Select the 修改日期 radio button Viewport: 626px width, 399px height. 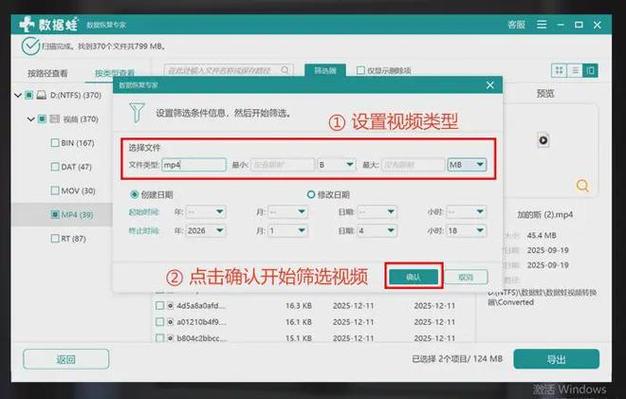coord(311,195)
